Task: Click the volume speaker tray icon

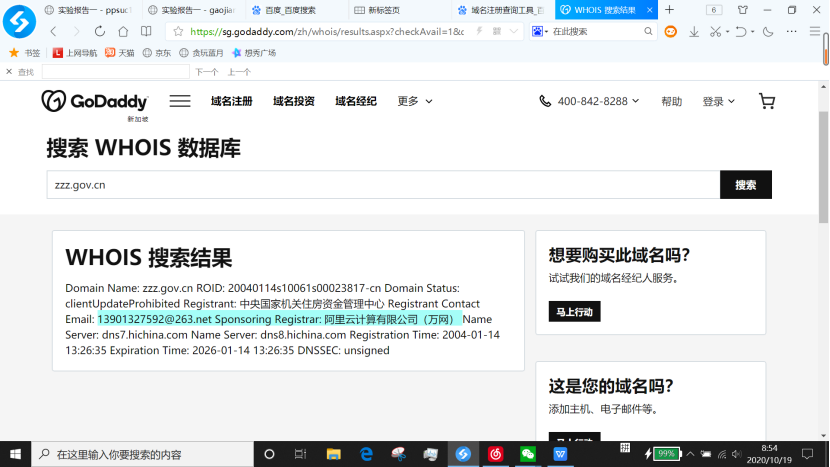Action: (736, 454)
